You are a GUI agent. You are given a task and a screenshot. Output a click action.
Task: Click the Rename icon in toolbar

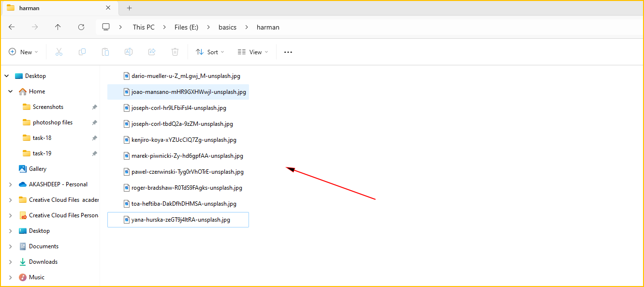(x=129, y=52)
